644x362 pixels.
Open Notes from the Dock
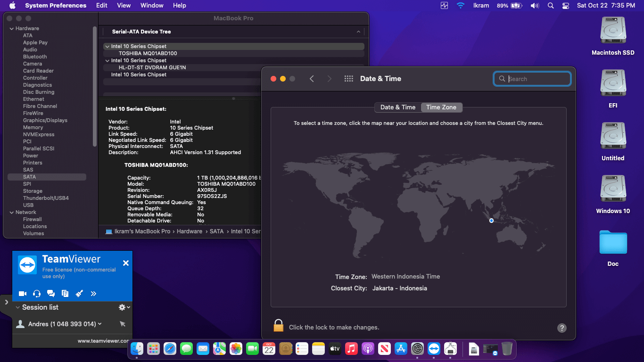point(319,349)
